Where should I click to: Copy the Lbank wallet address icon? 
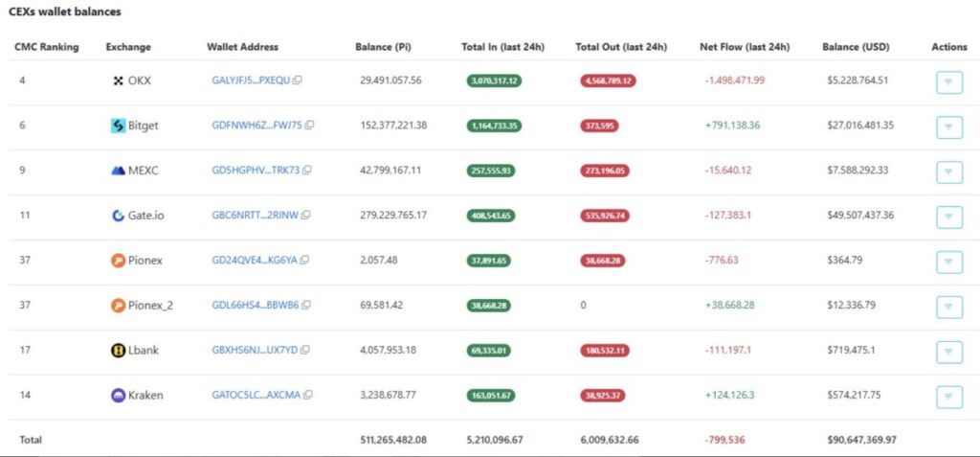pos(305,351)
